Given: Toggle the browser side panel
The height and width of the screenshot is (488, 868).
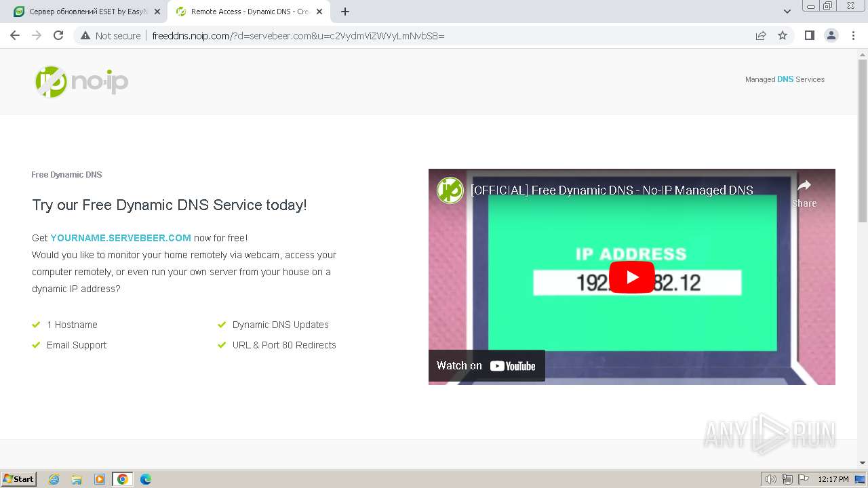Looking at the screenshot, I should (x=809, y=35).
